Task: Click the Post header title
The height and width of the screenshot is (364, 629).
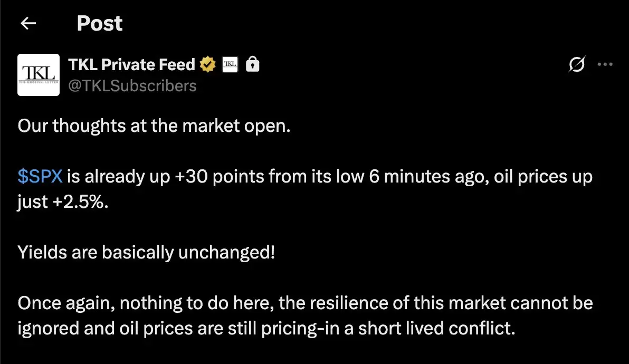Action: click(x=100, y=23)
